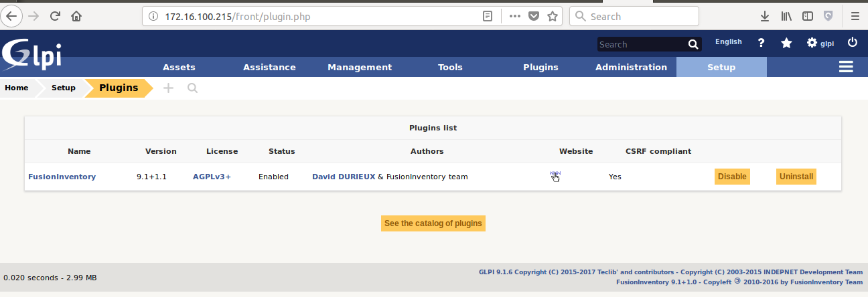The width and height of the screenshot is (868, 297).
Task: Save page to Pocket icon
Action: point(534,16)
